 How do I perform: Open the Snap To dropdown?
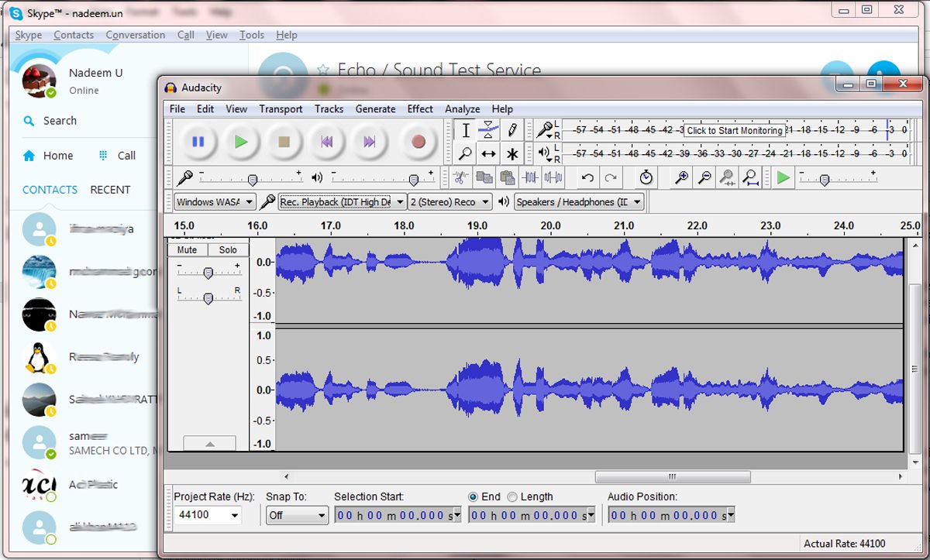point(298,515)
